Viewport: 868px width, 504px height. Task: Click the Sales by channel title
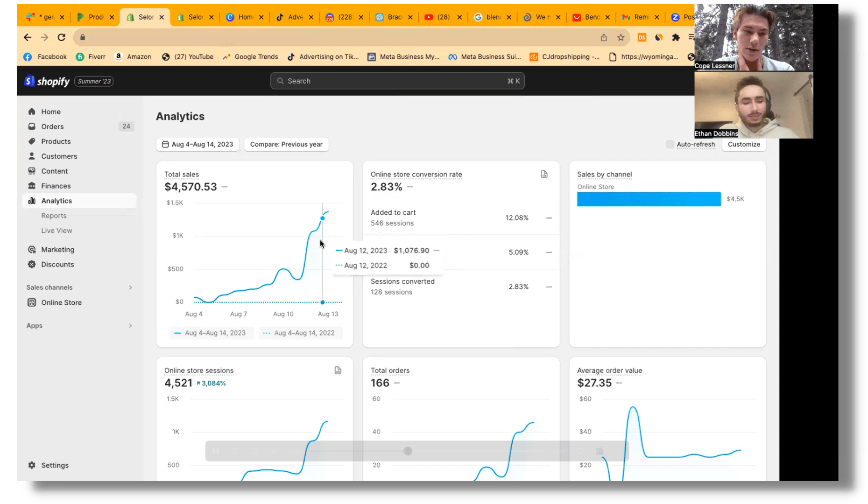[604, 175]
